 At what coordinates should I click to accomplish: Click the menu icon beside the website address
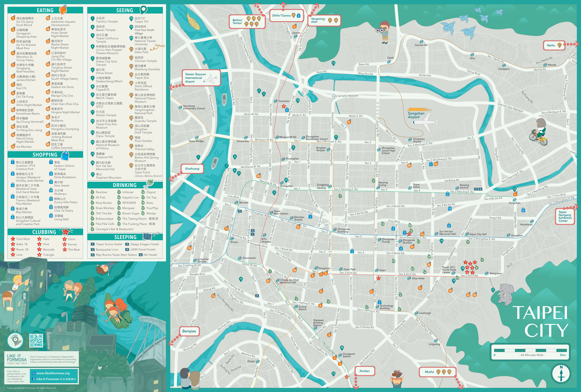coord(33,373)
